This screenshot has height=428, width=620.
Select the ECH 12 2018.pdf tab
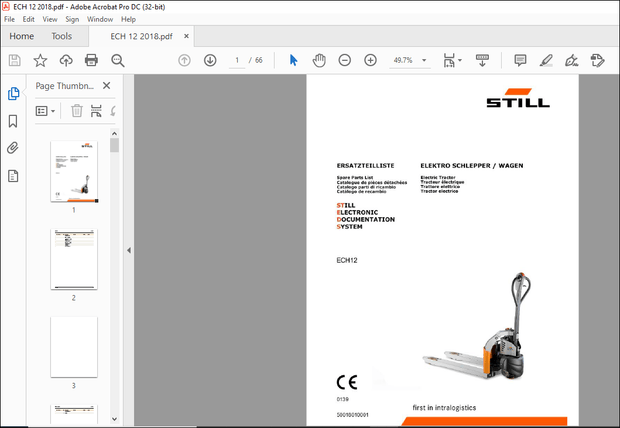[141, 36]
